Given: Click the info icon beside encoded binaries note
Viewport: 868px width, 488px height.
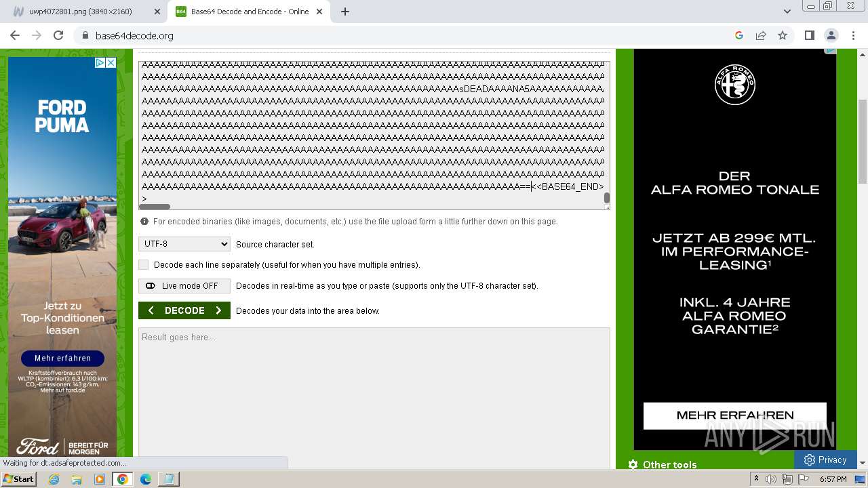Looking at the screenshot, I should click(144, 222).
